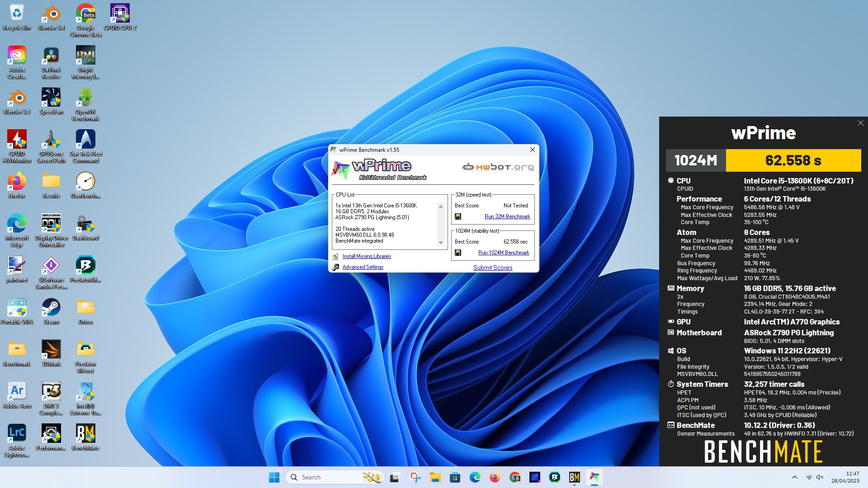Launch DiRT 3 Complete desktop icon
Screen dimensions: 868x488
pyautogui.click(x=51, y=399)
